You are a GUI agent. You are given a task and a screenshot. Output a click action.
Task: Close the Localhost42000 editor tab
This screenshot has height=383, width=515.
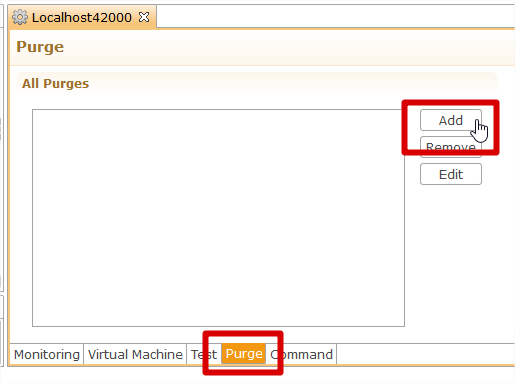tap(144, 17)
